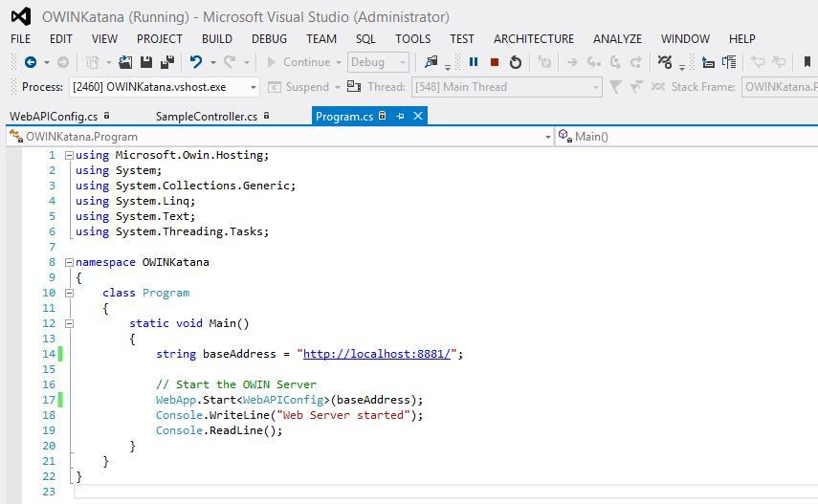The width and height of the screenshot is (818, 504).
Task: Switch to the SampleController.cs tab
Action: [206, 117]
